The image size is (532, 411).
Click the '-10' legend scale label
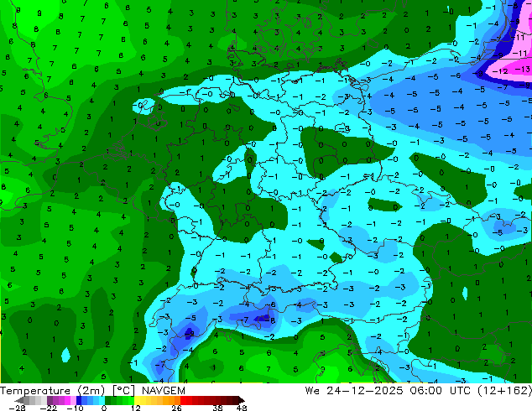coord(75,408)
